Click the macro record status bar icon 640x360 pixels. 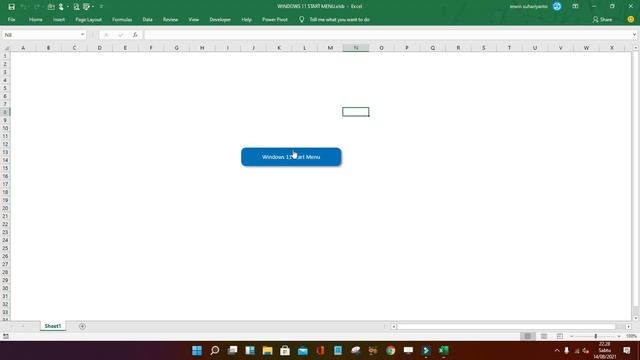(6, 336)
